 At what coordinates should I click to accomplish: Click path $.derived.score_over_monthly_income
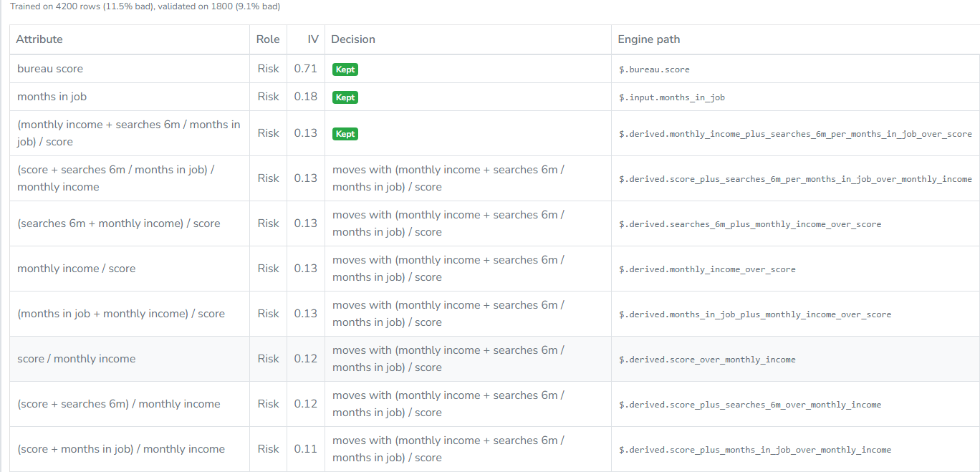pos(707,360)
